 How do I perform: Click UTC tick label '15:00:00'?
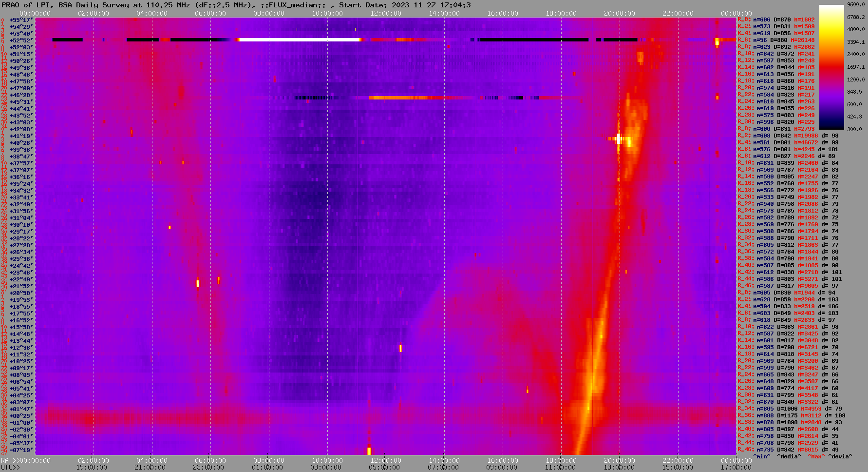pos(677,467)
